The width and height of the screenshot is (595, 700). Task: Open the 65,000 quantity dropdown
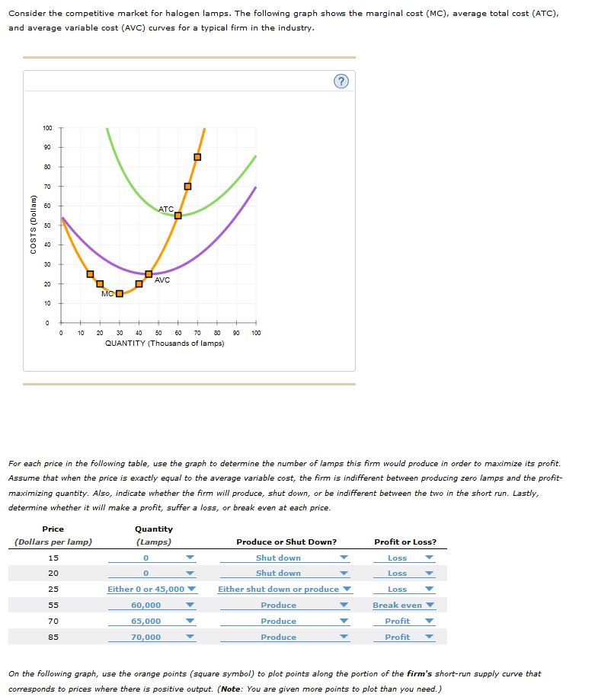(x=152, y=621)
